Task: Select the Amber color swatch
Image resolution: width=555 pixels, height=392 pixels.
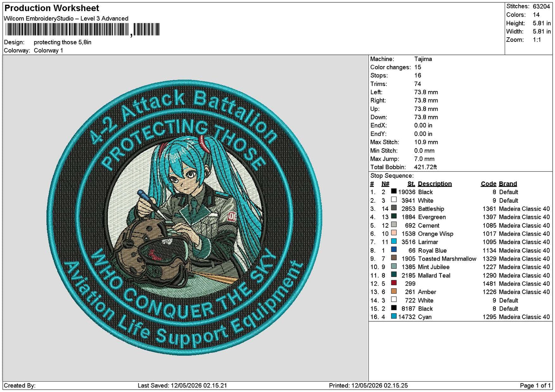Action: coord(394,291)
